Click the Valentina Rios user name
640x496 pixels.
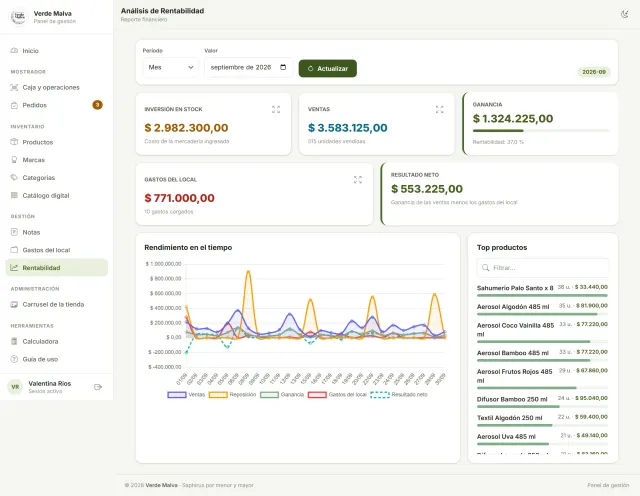point(49,383)
